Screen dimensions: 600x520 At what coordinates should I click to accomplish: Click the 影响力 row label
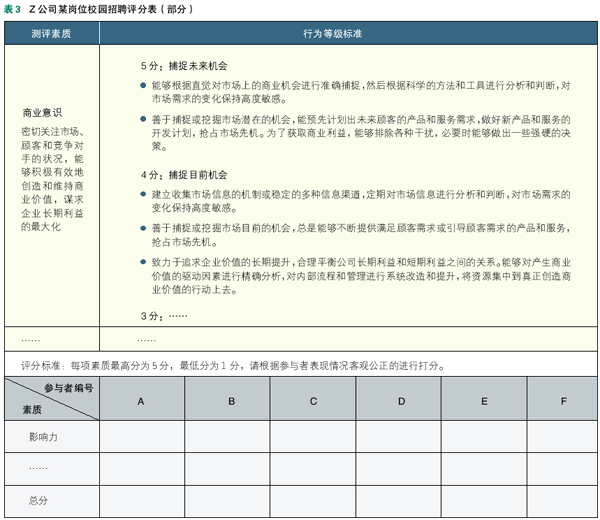[x=44, y=437]
